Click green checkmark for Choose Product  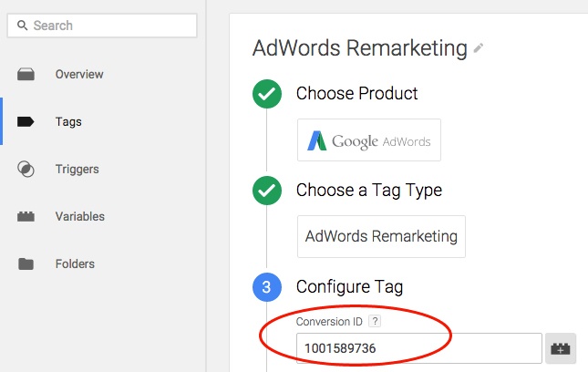(266, 94)
